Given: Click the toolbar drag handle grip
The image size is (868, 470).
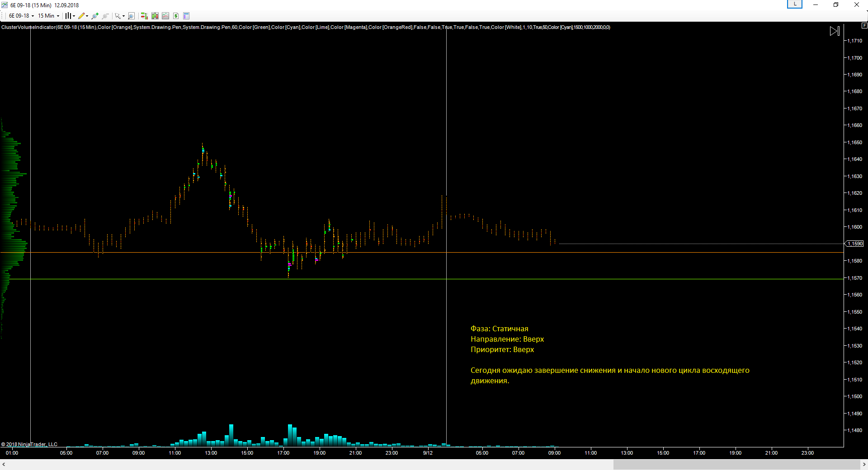Looking at the screenshot, I should tap(3, 16).
